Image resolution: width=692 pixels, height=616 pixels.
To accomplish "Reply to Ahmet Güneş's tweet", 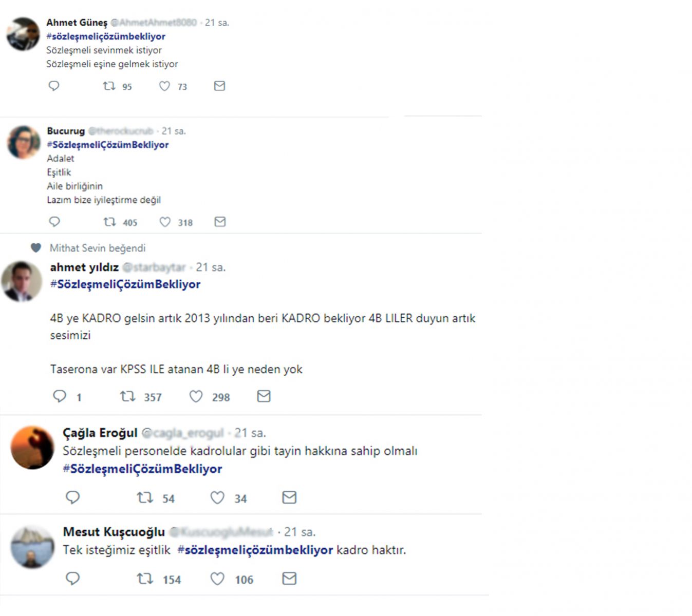I will (54, 86).
